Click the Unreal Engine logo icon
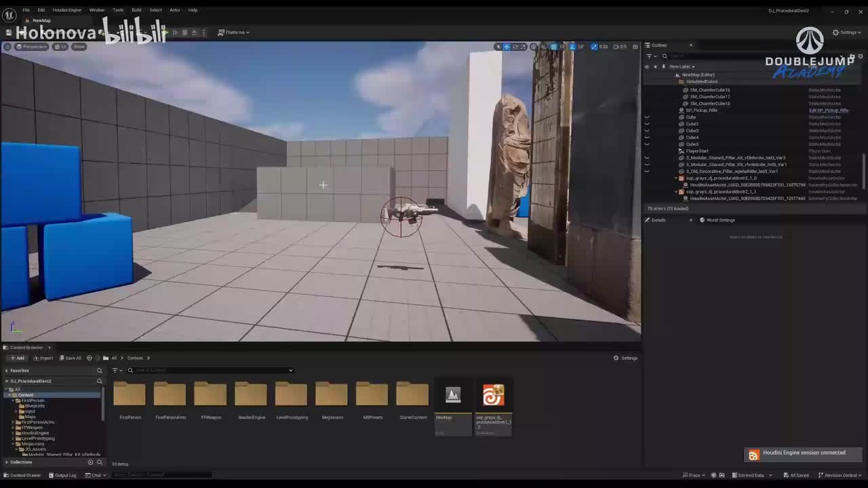The image size is (868, 488). pyautogui.click(x=9, y=14)
